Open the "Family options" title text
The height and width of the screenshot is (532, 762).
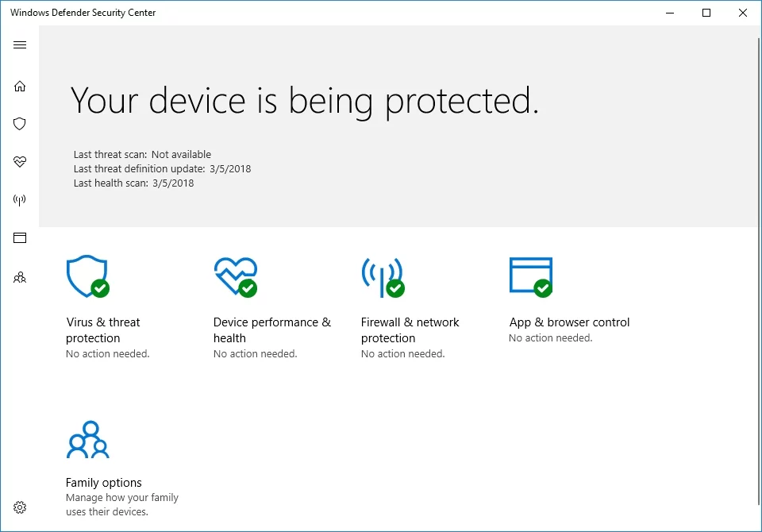[x=104, y=483]
